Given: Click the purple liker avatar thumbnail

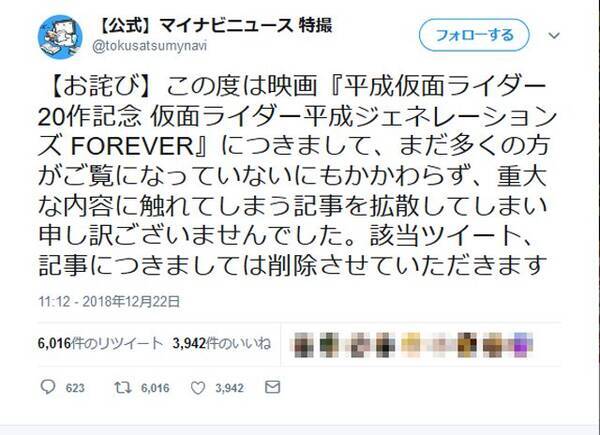Looking at the screenshot, I should pyautogui.click(x=521, y=345).
